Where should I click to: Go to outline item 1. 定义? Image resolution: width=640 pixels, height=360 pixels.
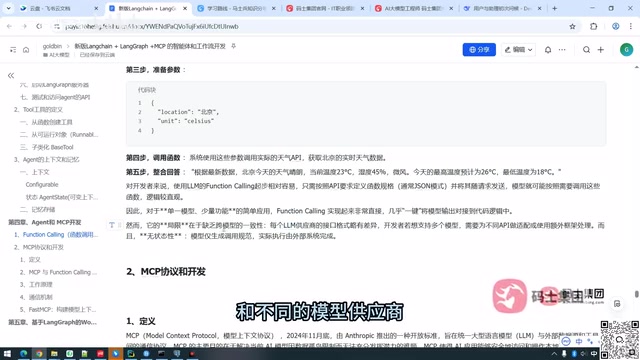coord(30,260)
